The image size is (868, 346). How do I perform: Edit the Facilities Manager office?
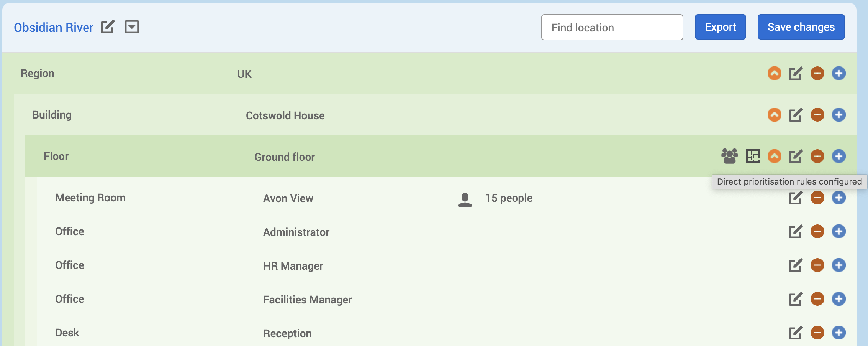pos(796,299)
